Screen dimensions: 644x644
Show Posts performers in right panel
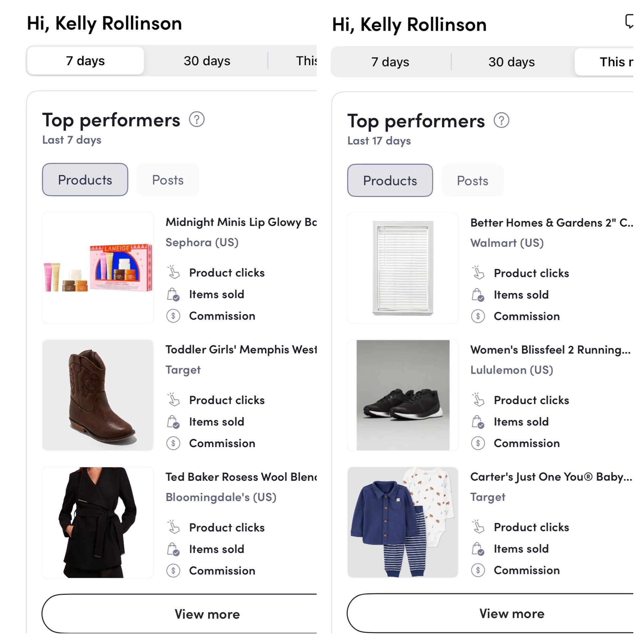472,181
